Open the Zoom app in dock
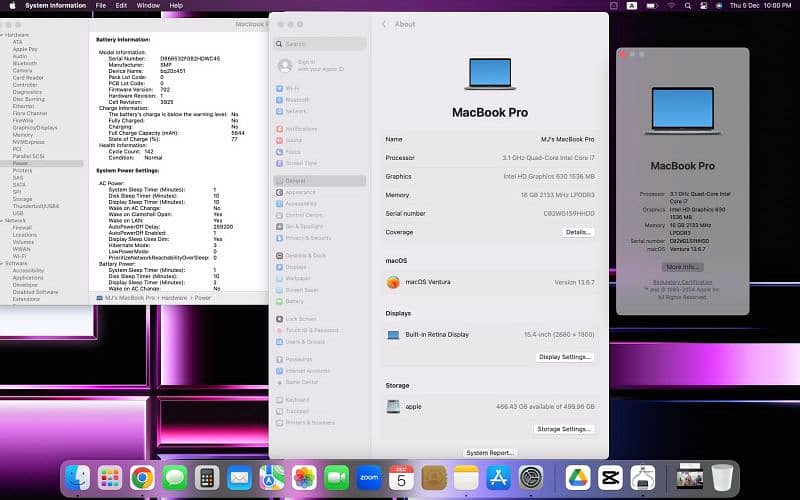The height and width of the screenshot is (500, 800). [x=369, y=478]
